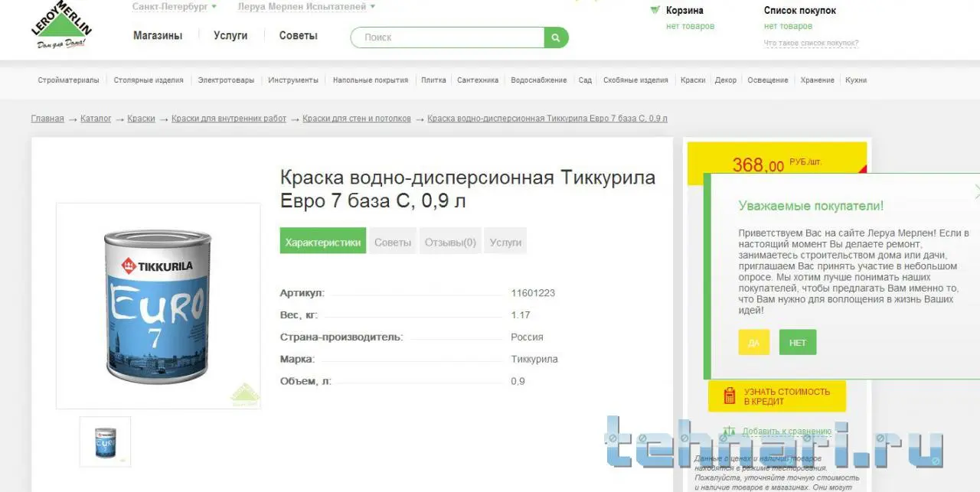Screen dimensions: 980x492
Task: Go to Краски для стен и потолков breadcrumb
Action: (x=357, y=119)
